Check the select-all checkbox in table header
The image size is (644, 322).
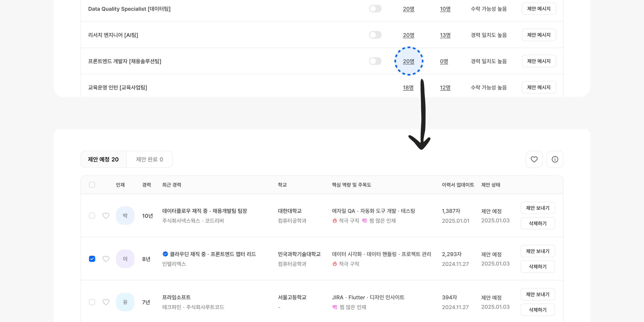click(92, 185)
